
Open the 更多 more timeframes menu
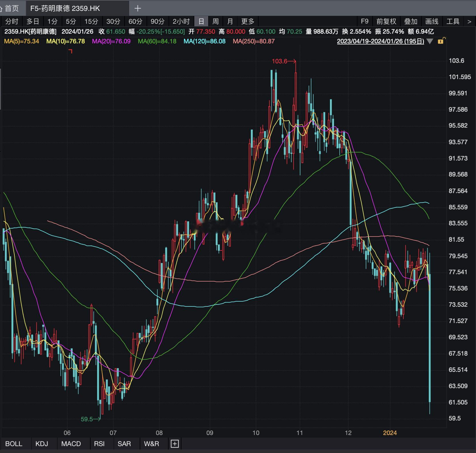click(248, 21)
